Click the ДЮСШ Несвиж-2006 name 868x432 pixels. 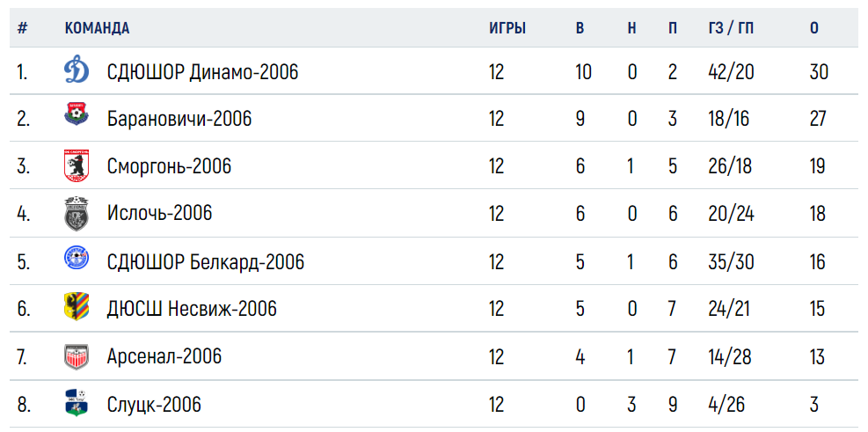pyautogui.click(x=192, y=309)
